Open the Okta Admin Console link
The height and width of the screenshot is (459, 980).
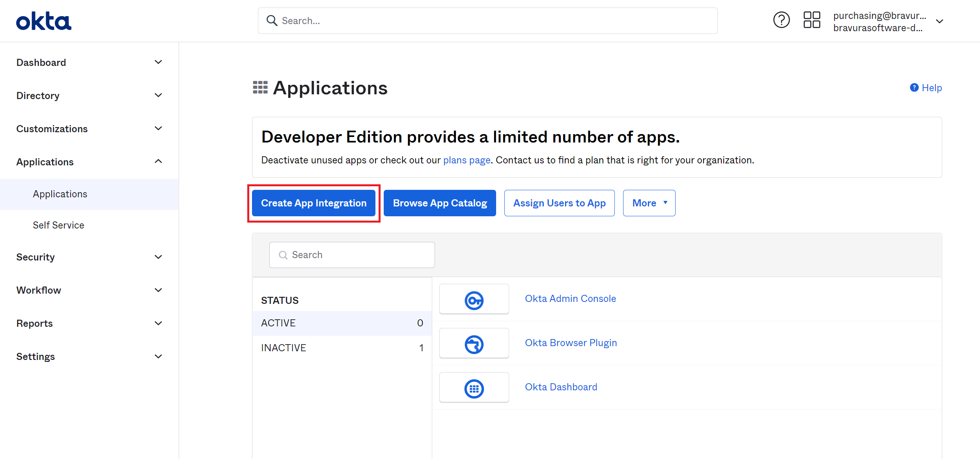[570, 299]
